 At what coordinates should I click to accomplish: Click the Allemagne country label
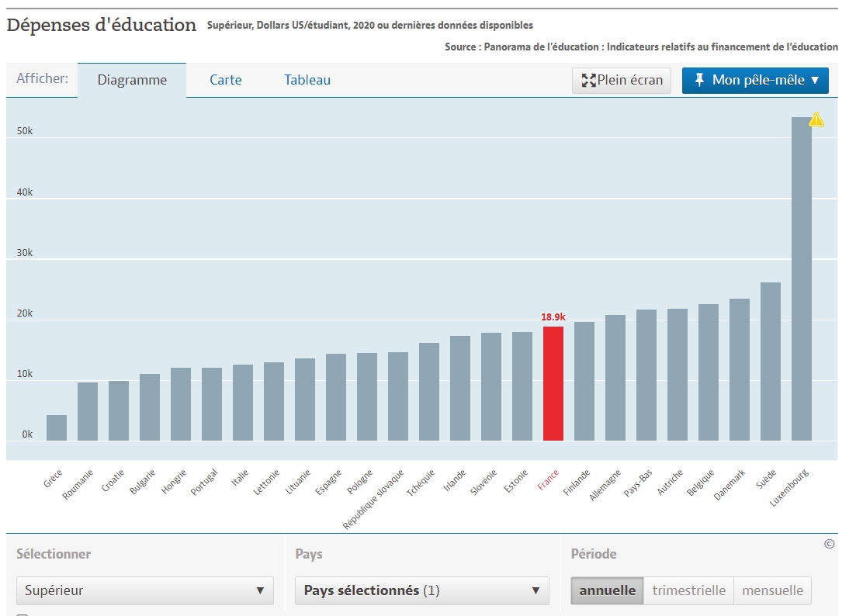click(606, 485)
